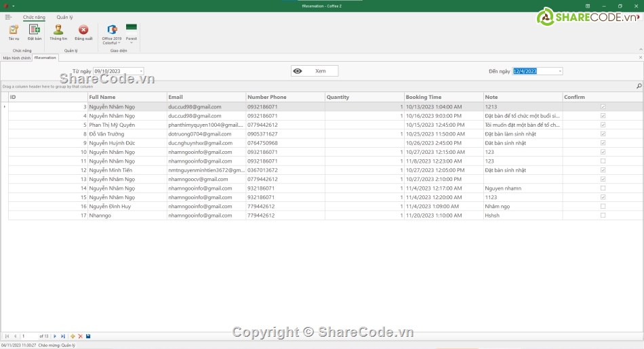644x349 pixels.
Task: Click the Đăng xuất logout icon
Action: tap(83, 32)
